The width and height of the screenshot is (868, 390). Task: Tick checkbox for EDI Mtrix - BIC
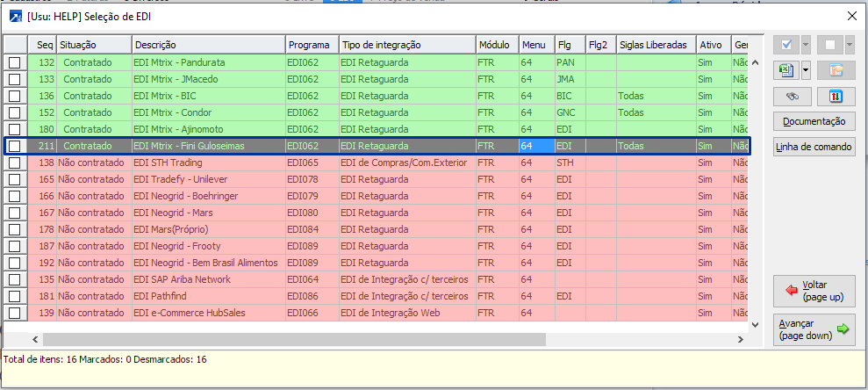click(15, 96)
